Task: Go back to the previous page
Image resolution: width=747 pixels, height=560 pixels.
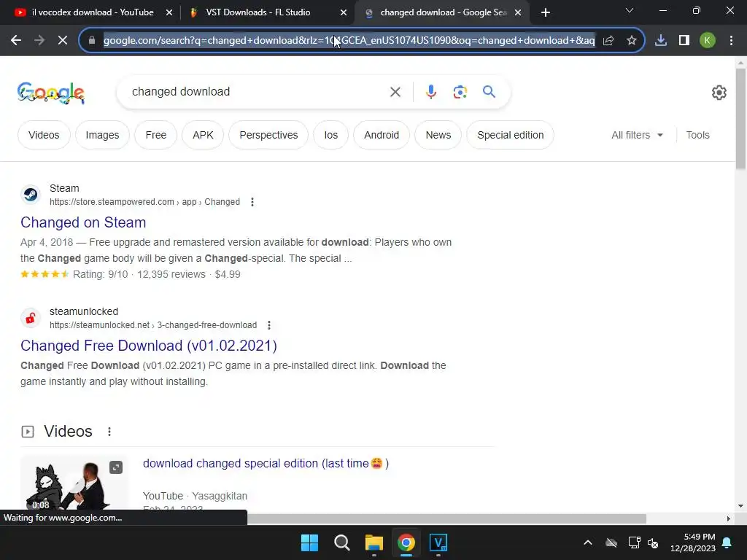Action: point(16,41)
